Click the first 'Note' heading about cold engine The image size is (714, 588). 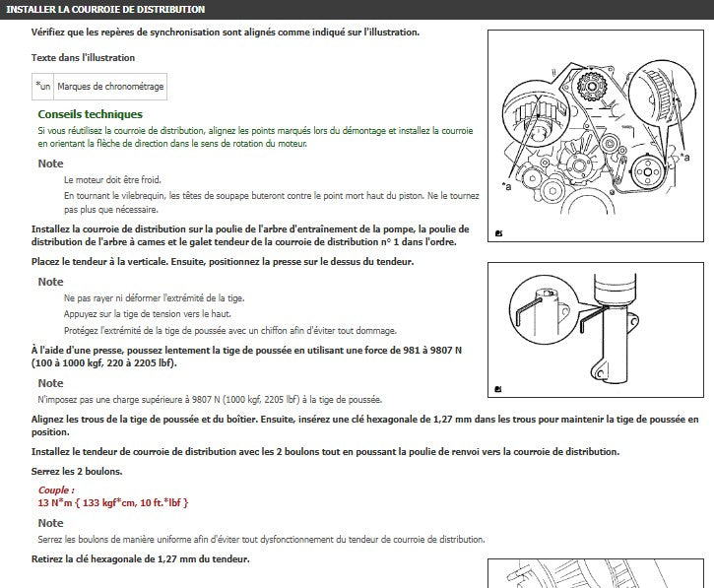point(50,163)
